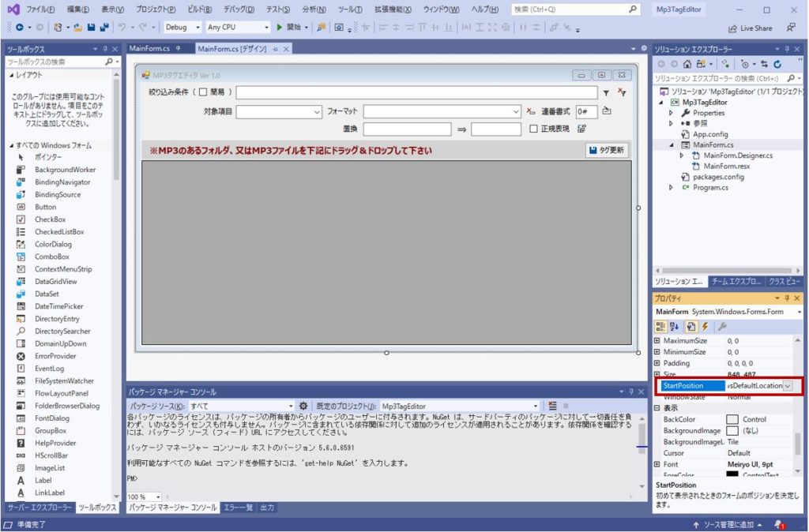Click the notification icon in status bar
Image resolution: width=809 pixels, height=532 pixels.
tap(779, 525)
